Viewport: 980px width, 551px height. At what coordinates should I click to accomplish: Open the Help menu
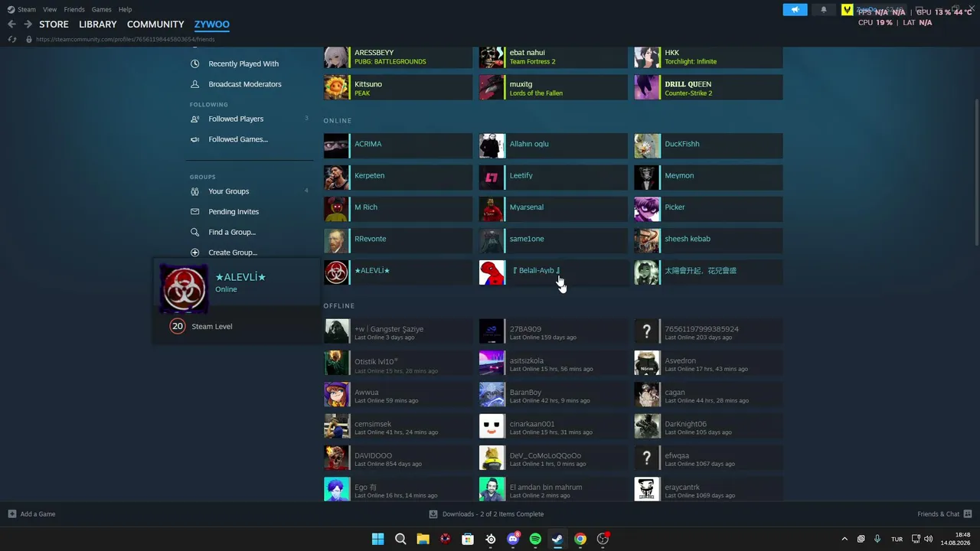pyautogui.click(x=125, y=10)
